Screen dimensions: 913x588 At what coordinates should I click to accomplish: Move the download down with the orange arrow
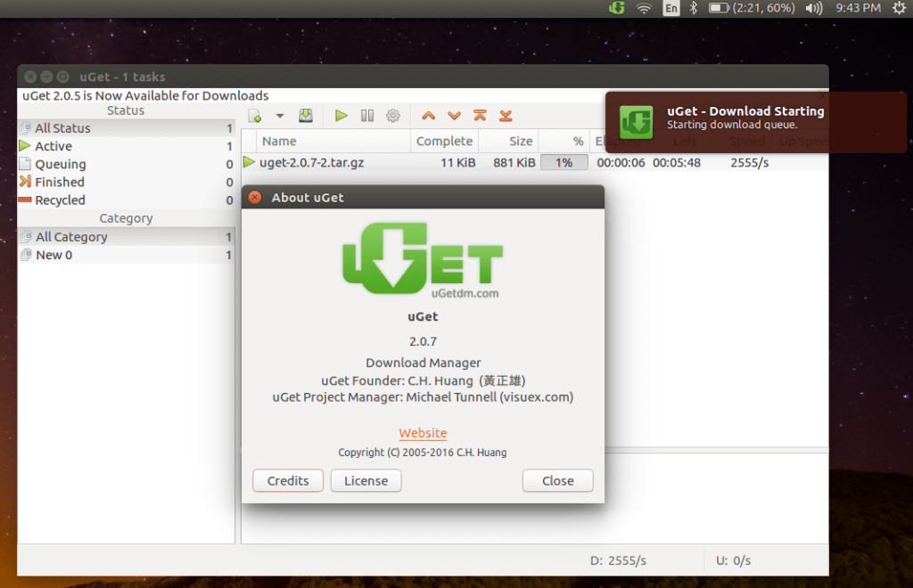[x=454, y=116]
